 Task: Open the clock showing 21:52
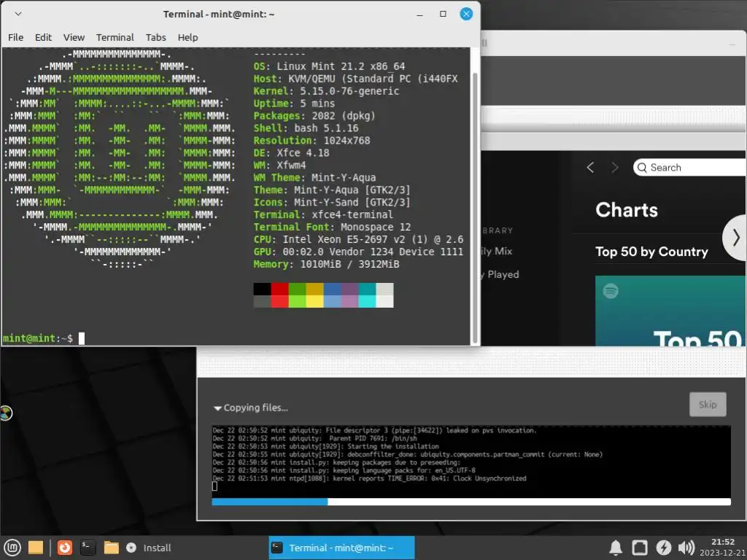pos(722,547)
